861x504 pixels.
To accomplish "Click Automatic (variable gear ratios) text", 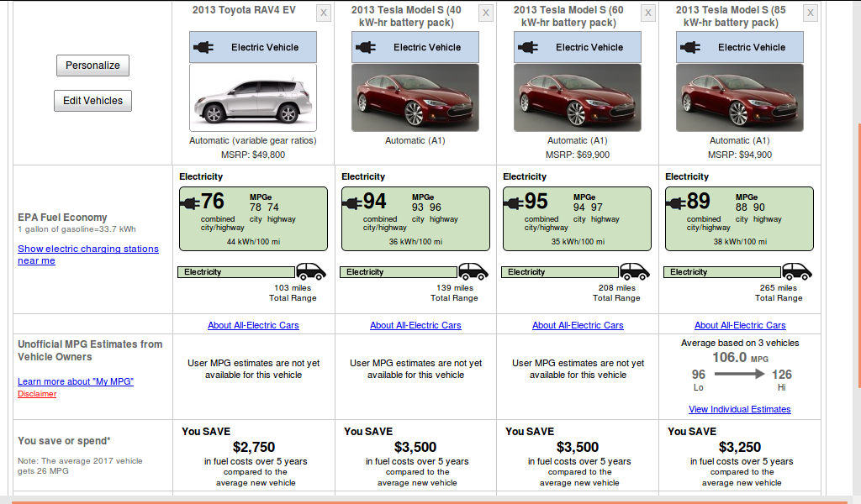I will [253, 140].
